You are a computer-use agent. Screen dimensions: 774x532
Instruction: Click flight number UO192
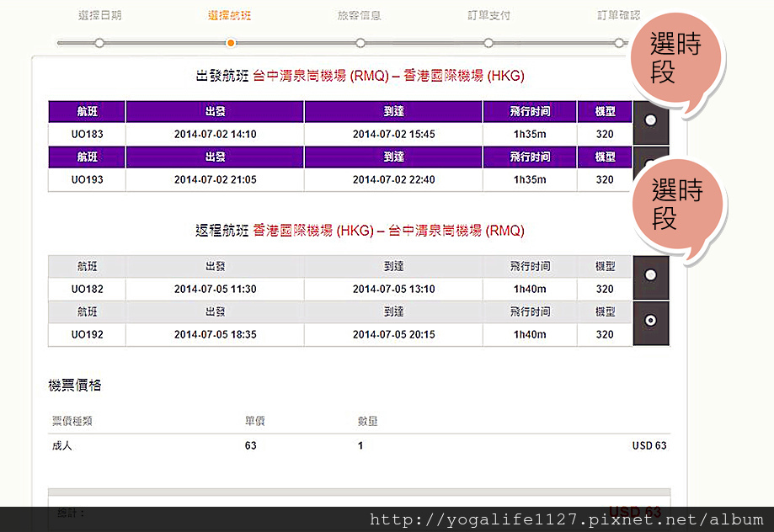coord(88,334)
